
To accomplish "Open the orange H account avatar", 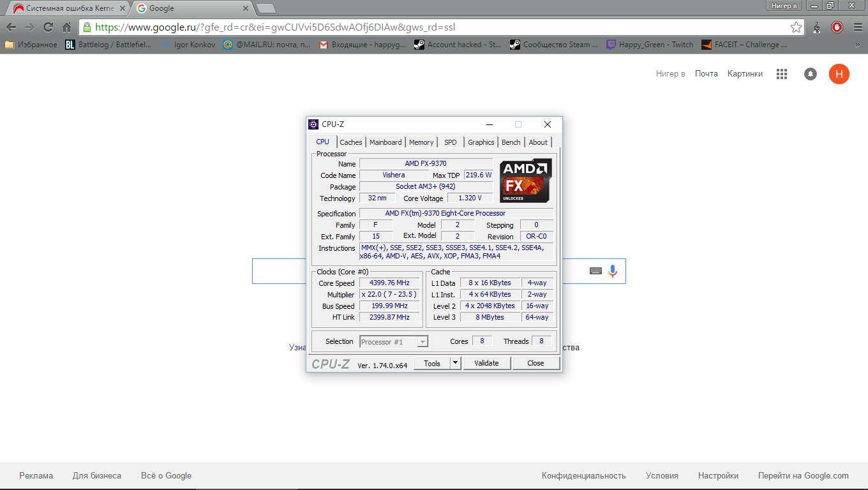I will (839, 74).
